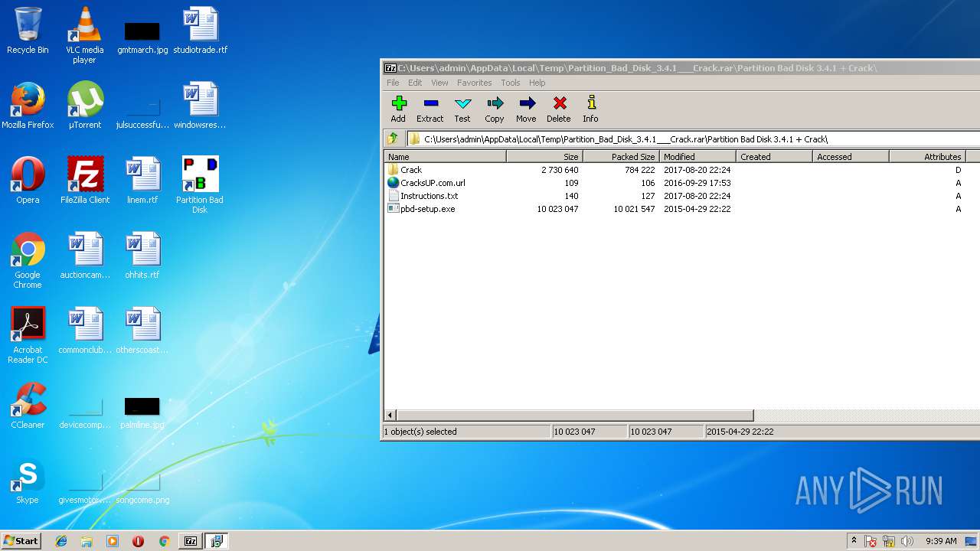Select CCleaner desktop shortcut
The width and height of the screenshot is (980, 551).
pyautogui.click(x=28, y=406)
